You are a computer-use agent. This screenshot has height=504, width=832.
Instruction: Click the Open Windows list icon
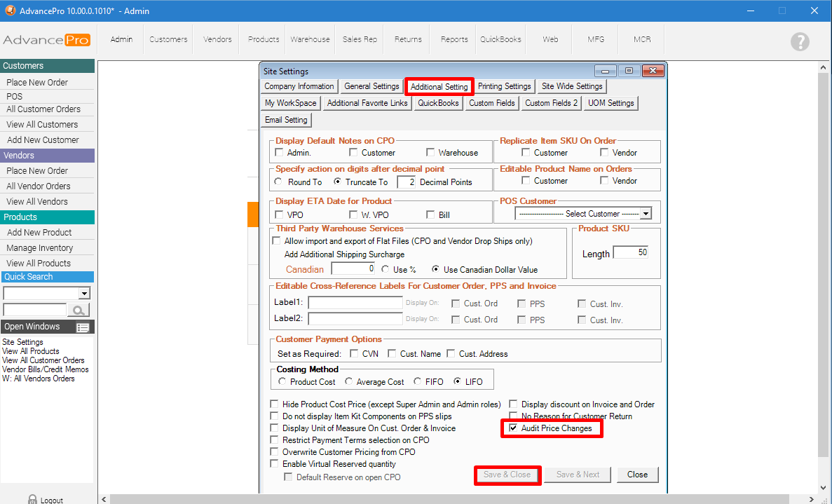(83, 327)
